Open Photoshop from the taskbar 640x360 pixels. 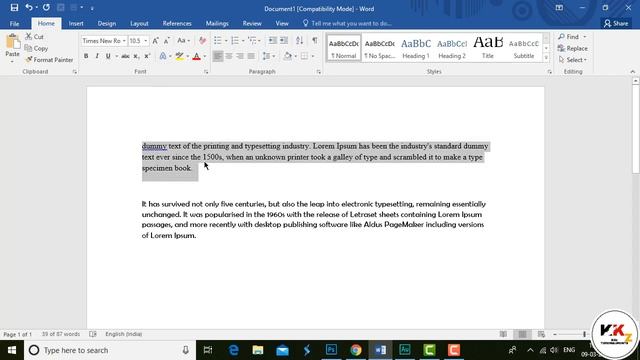(331, 350)
